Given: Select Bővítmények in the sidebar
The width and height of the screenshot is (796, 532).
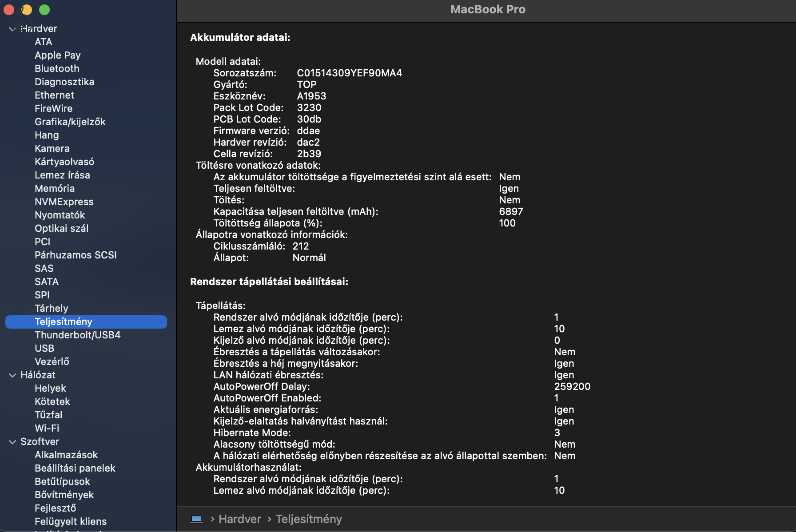Looking at the screenshot, I should pyautogui.click(x=64, y=495).
